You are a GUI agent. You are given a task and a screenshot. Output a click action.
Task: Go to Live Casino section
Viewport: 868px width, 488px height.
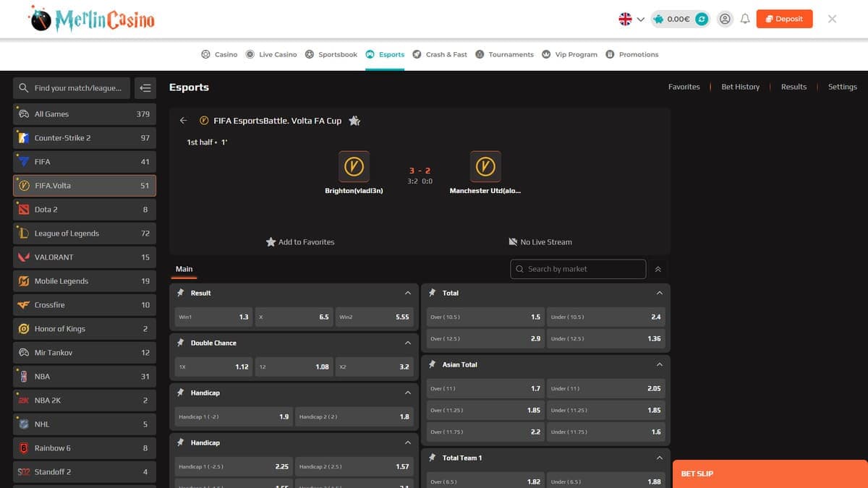[271, 54]
